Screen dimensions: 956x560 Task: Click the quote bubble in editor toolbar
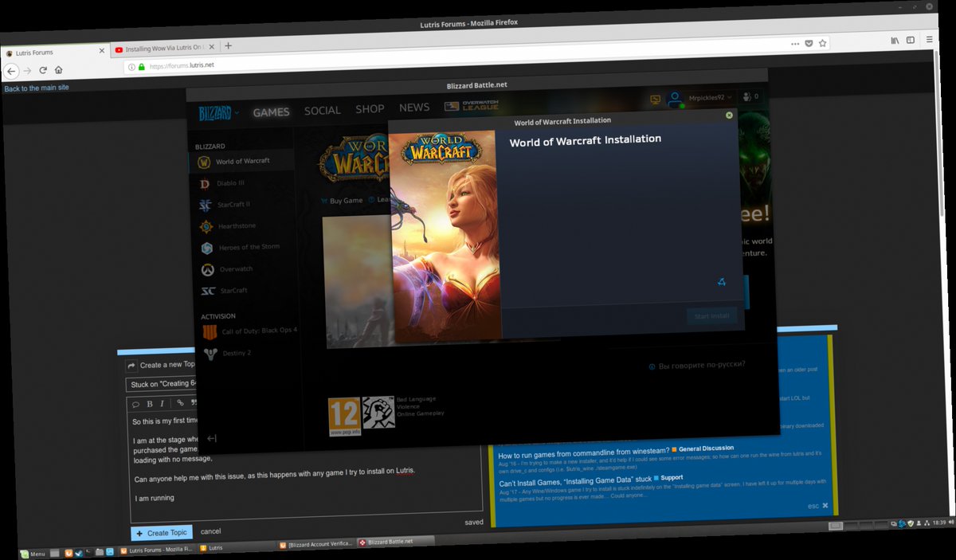(x=135, y=405)
